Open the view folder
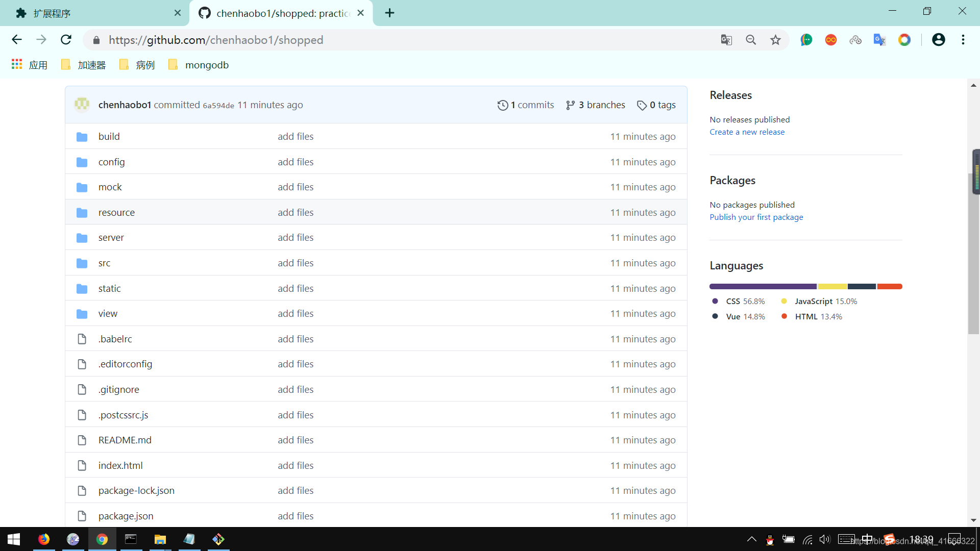Image resolution: width=980 pixels, height=551 pixels. click(108, 313)
